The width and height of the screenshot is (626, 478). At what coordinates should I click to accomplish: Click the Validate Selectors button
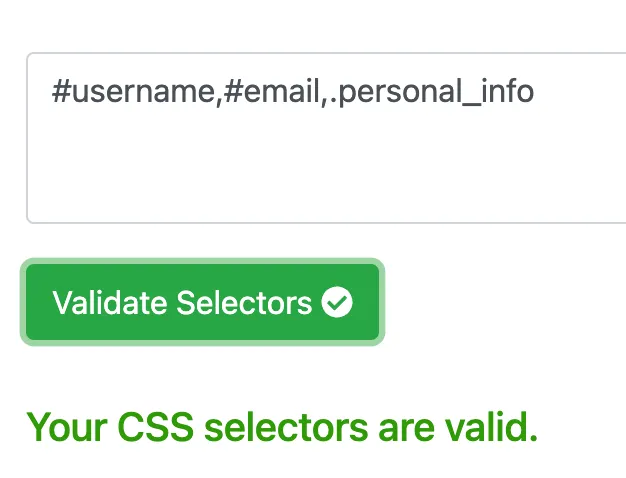point(201,303)
